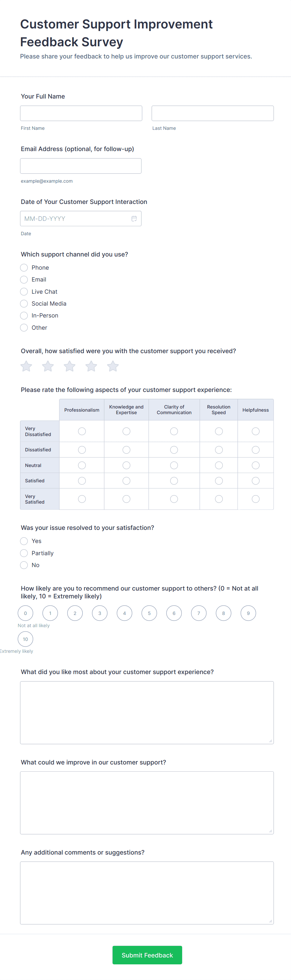Mark Professionalism as Very Satisfied
Viewport: 291px width, 980px height.
pyautogui.click(x=82, y=499)
